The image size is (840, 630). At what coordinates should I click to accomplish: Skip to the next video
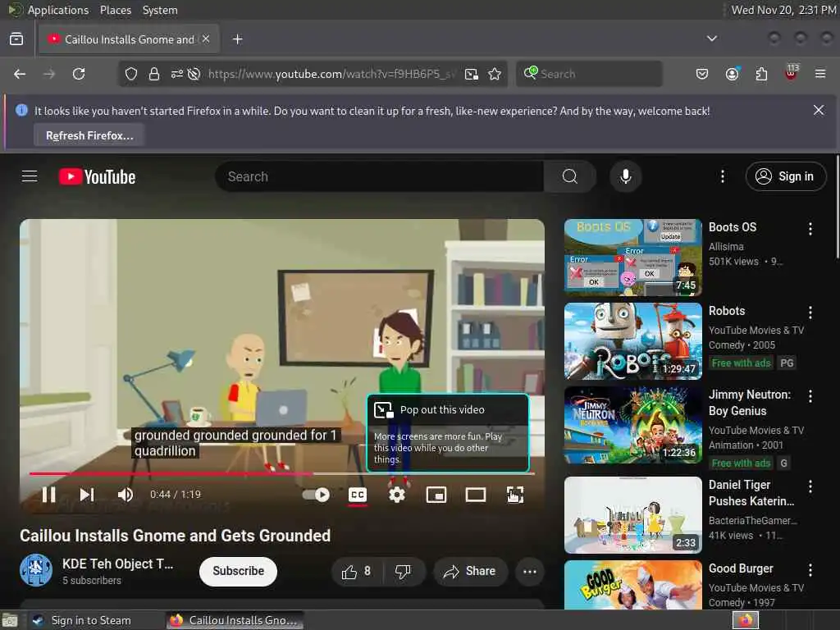(87, 495)
